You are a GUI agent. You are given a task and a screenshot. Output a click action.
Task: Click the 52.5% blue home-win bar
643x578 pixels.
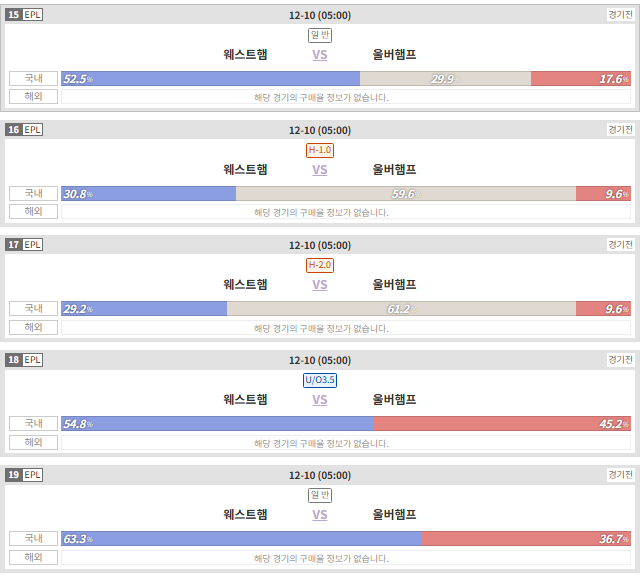click(x=210, y=78)
